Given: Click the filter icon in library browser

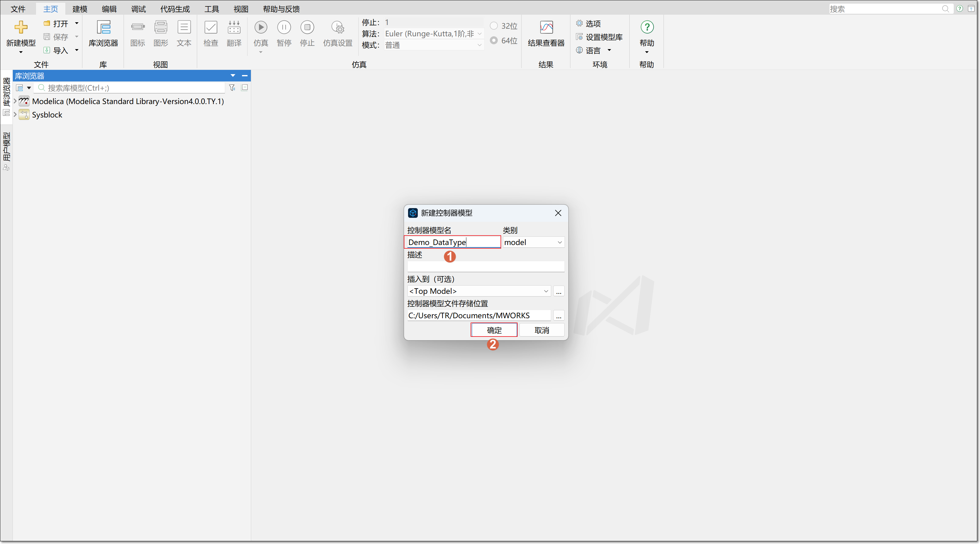Looking at the screenshot, I should pyautogui.click(x=232, y=88).
